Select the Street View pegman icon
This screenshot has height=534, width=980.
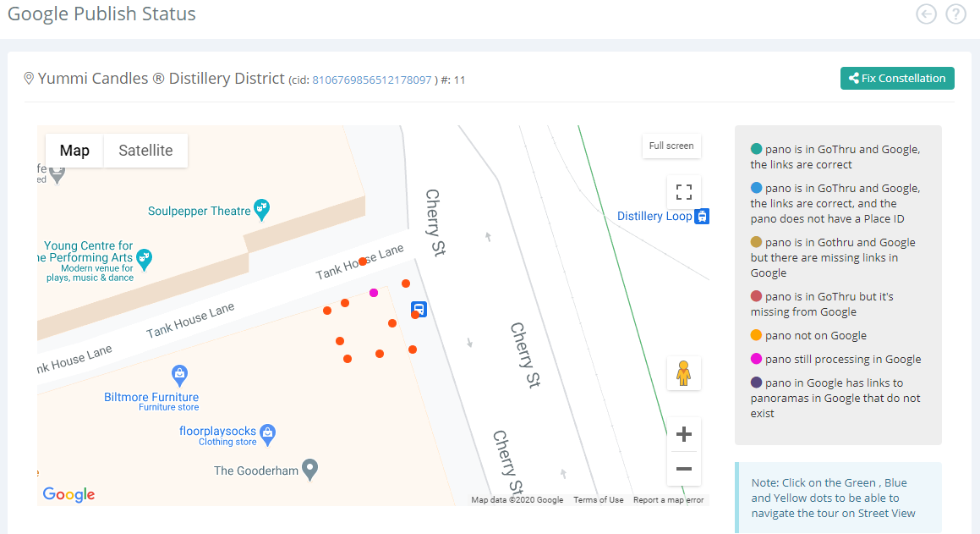click(x=684, y=373)
